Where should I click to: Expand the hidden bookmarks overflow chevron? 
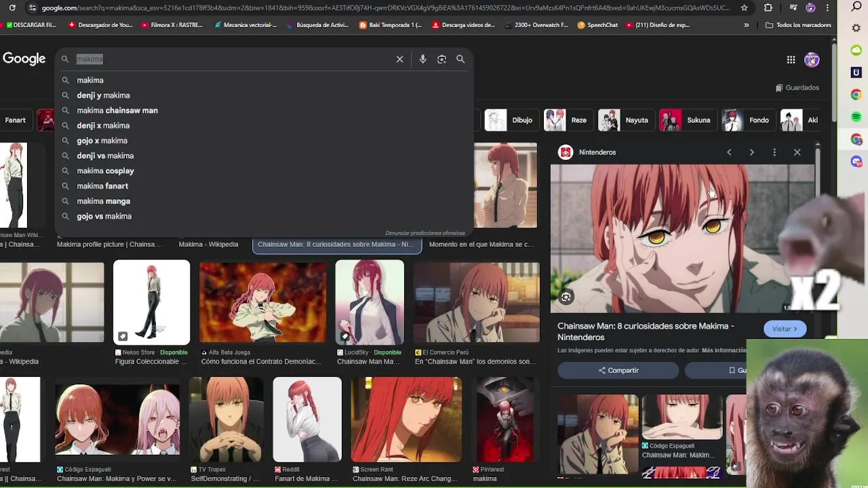tap(746, 25)
